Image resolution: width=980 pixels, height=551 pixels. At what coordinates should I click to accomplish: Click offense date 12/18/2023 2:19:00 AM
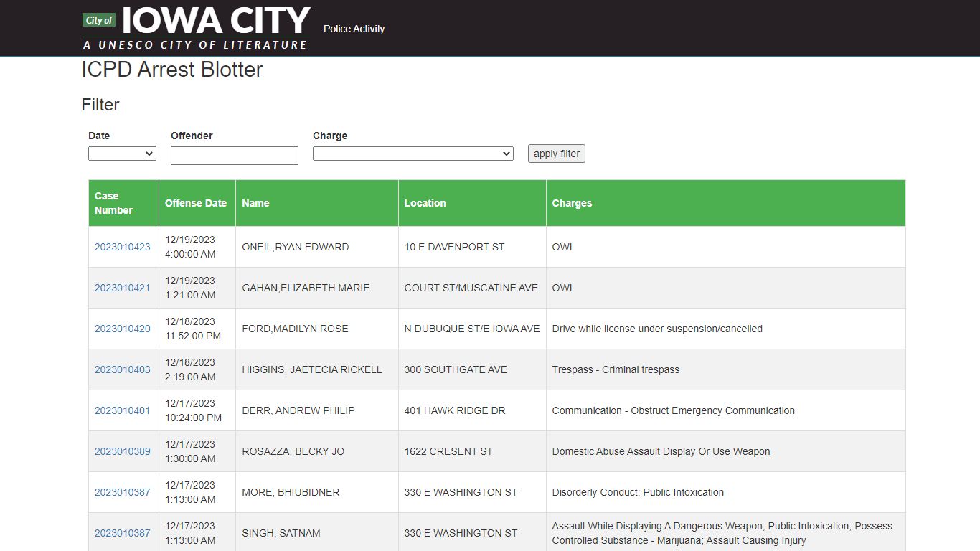[x=190, y=369]
